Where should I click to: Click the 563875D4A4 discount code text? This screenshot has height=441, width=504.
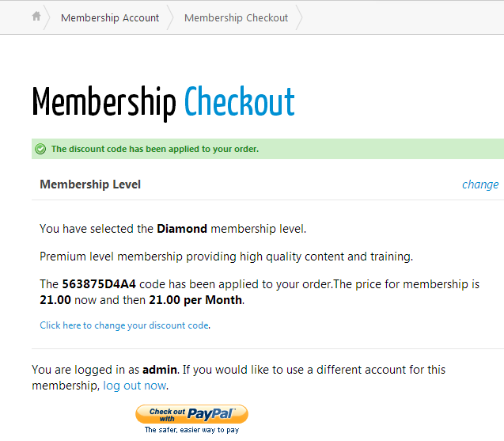99,284
